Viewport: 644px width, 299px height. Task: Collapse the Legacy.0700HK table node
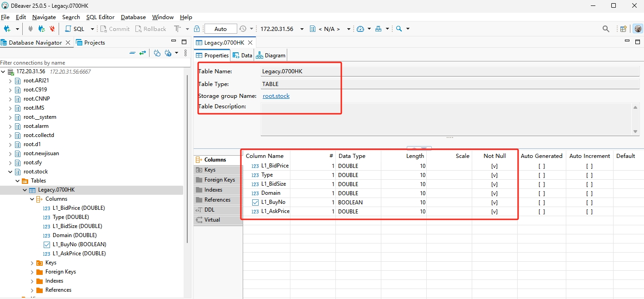tap(25, 190)
